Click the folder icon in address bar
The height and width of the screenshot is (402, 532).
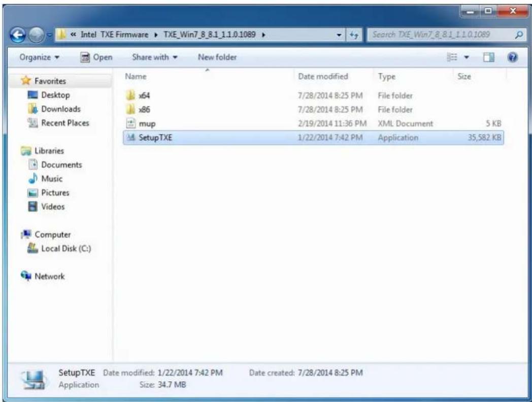[61, 35]
